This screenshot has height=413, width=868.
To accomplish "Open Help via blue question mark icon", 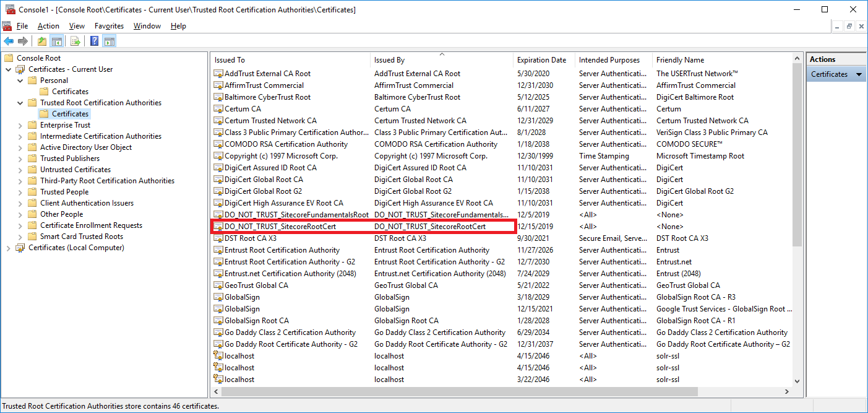I will click(x=94, y=41).
